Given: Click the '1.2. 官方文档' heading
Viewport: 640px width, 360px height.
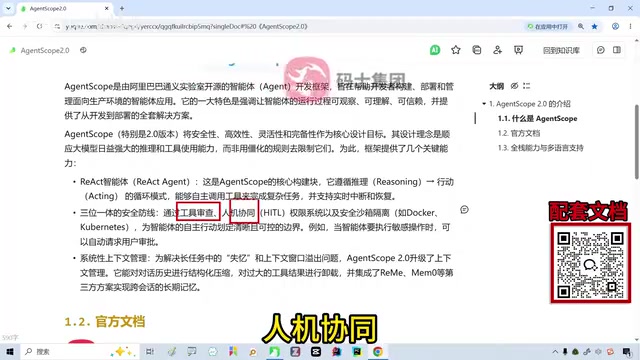Looking at the screenshot, I should pyautogui.click(x=105, y=322).
